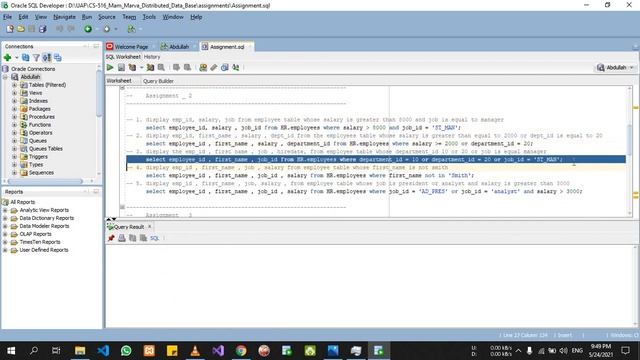Image resolution: width=640 pixels, height=360 pixels.
Task: Click the highlighted department_id query line
Action: [376, 160]
